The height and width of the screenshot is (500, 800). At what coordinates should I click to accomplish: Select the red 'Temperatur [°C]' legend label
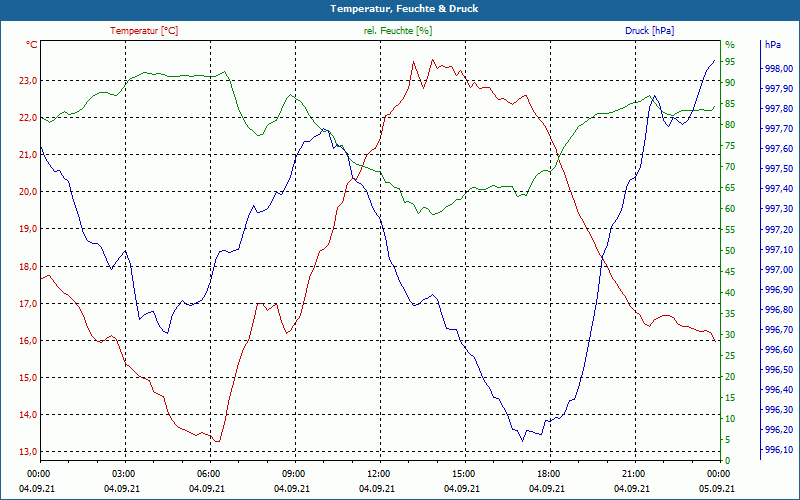coord(144,31)
